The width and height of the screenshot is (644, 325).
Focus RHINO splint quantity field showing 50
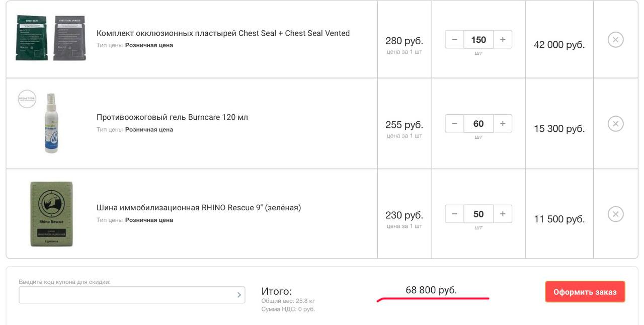pos(478,214)
